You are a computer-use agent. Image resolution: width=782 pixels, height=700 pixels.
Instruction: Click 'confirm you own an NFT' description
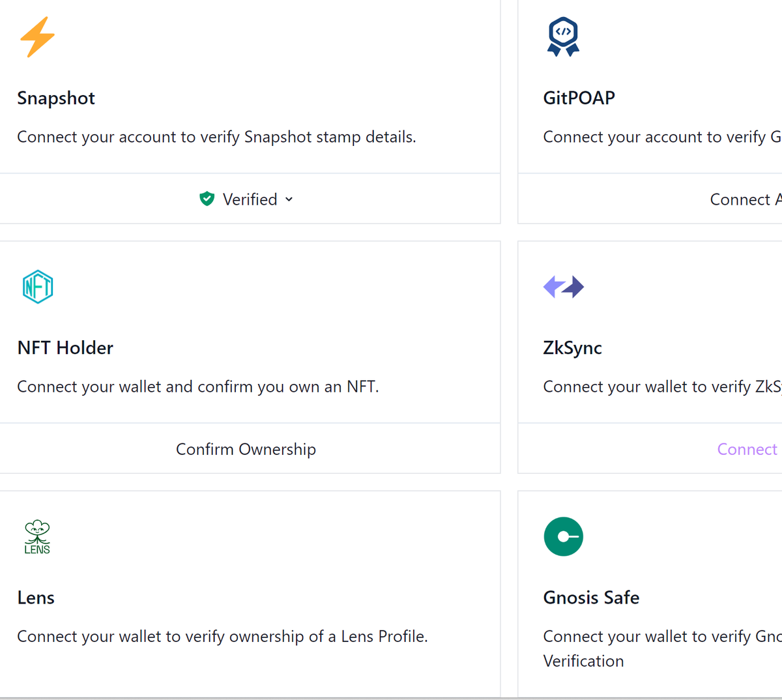coord(198,386)
